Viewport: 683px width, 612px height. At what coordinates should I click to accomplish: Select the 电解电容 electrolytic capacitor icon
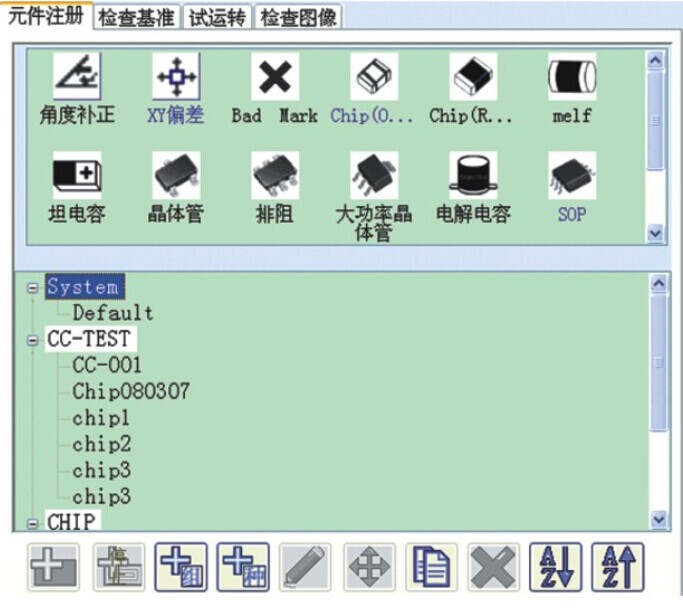473,177
